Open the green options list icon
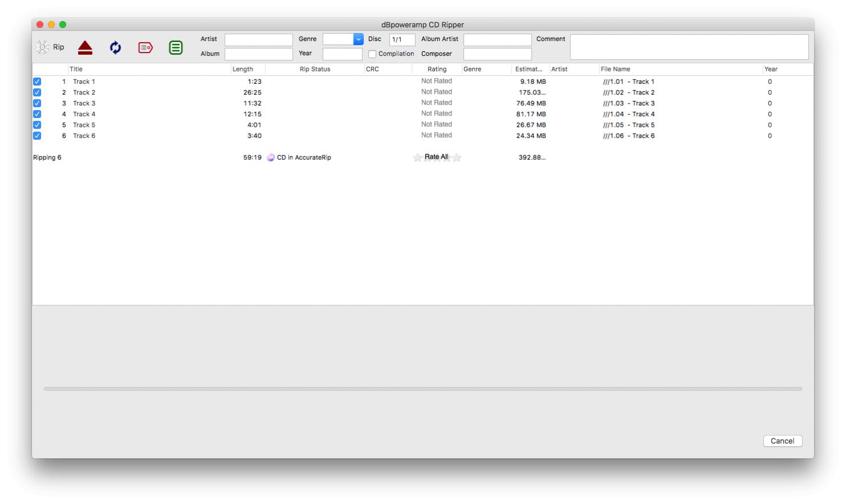This screenshot has height=504, width=846. (x=176, y=48)
